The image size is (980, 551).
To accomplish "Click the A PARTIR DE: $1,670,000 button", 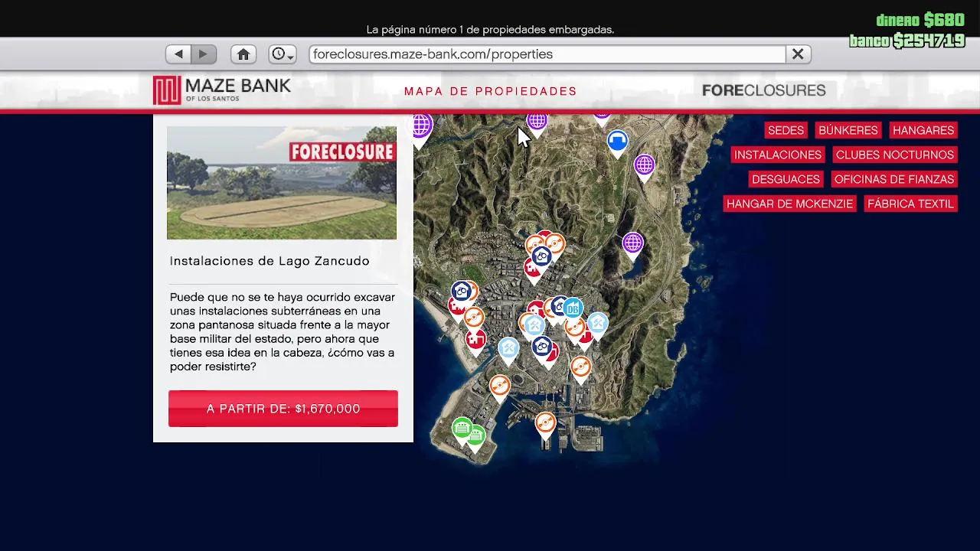I will [x=283, y=409].
